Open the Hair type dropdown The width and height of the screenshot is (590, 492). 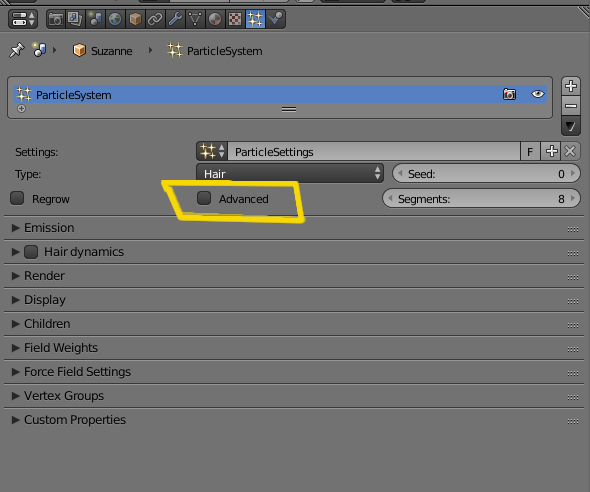(x=290, y=173)
